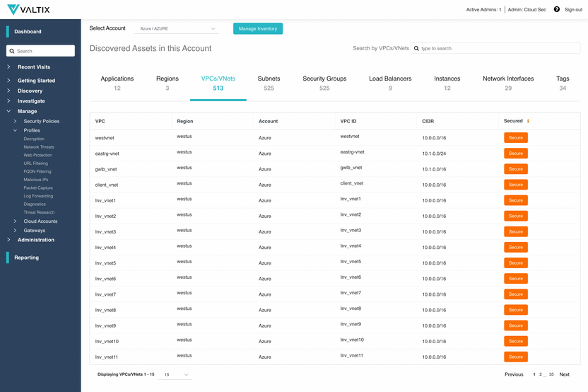Click the sidebar Search input field
588x392 pixels.
click(40, 51)
